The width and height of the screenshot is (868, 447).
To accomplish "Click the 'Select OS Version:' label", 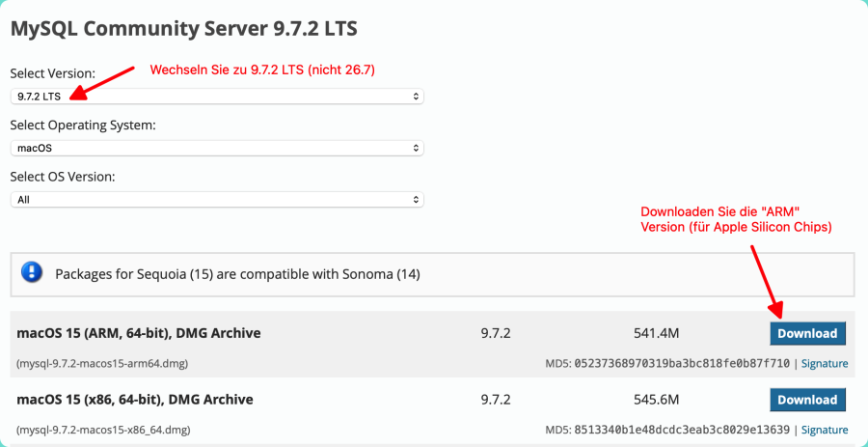I will tap(63, 178).
